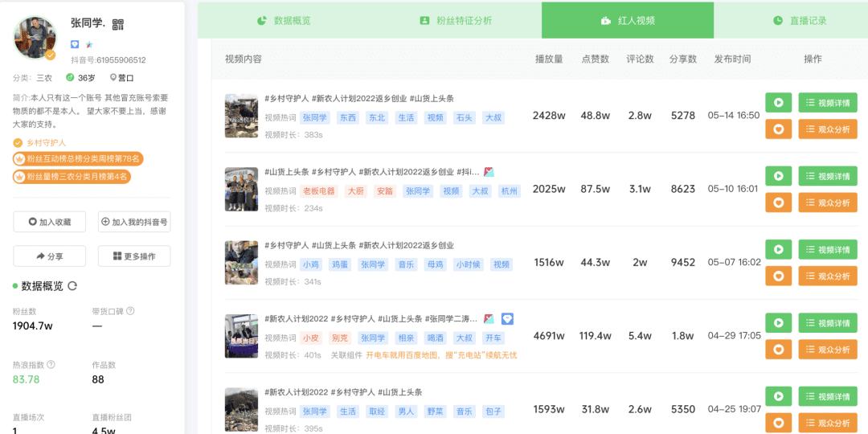This screenshot has height=434, width=868.
Task: Click the 04-29 video thumbnail
Action: tap(241, 336)
